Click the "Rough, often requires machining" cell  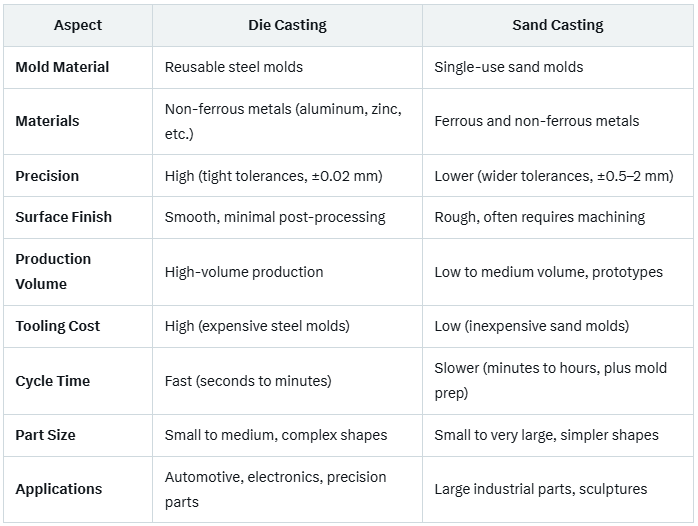click(539, 217)
